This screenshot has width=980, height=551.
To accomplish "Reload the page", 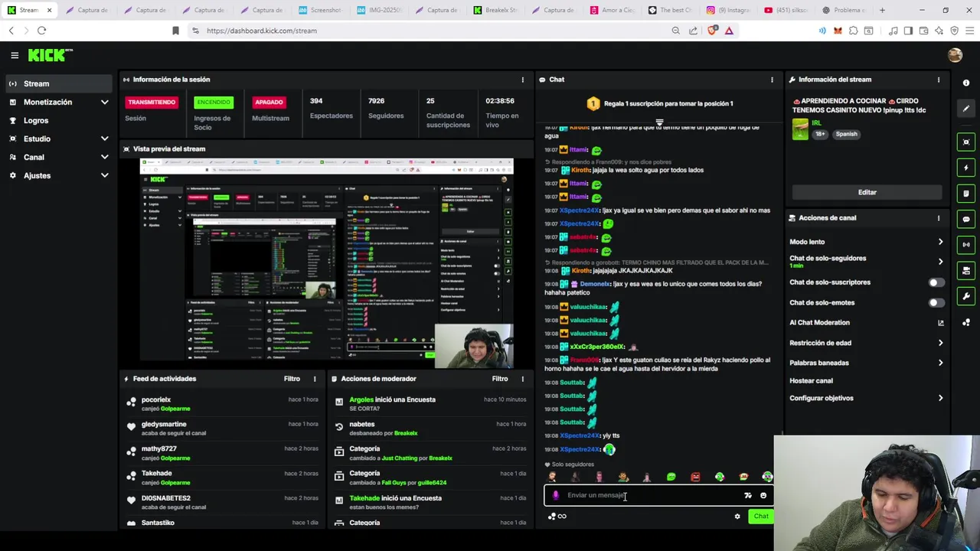I will (x=41, y=31).
